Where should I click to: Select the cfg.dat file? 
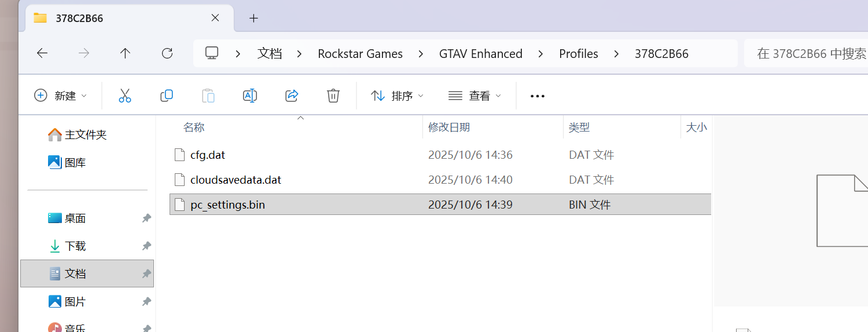pyautogui.click(x=208, y=155)
